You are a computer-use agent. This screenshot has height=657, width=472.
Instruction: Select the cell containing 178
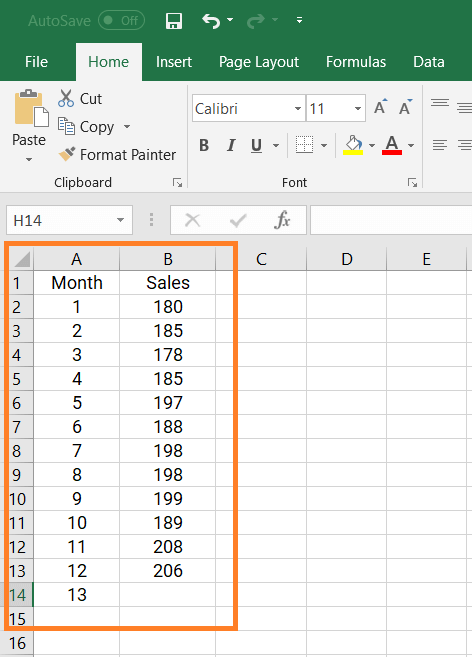pos(168,355)
